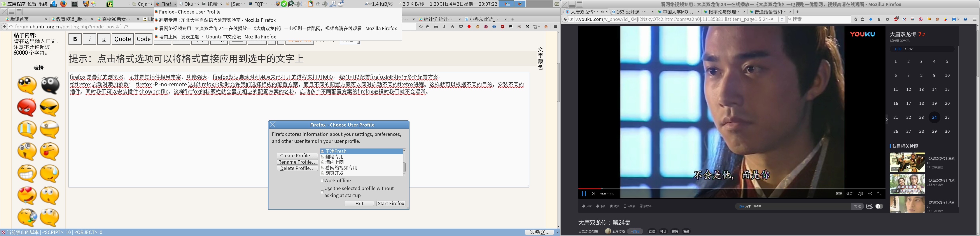
Task: Select 干净Fresh profile in list
Action: coord(361,151)
